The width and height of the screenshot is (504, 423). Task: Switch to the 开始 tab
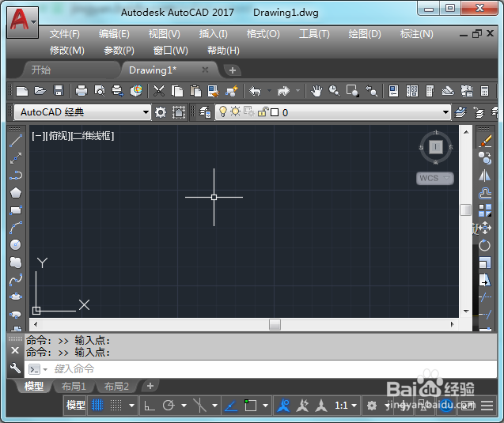click(41, 70)
